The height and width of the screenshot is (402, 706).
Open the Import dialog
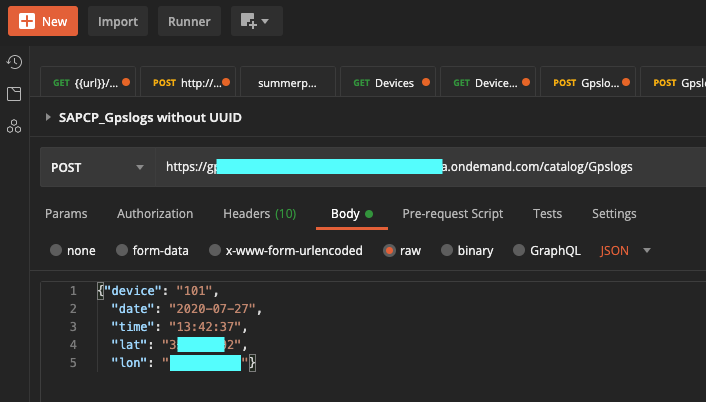118,21
